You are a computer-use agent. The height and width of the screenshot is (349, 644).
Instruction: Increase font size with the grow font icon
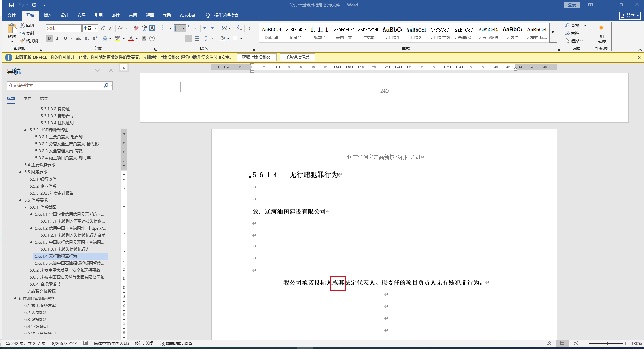click(103, 28)
